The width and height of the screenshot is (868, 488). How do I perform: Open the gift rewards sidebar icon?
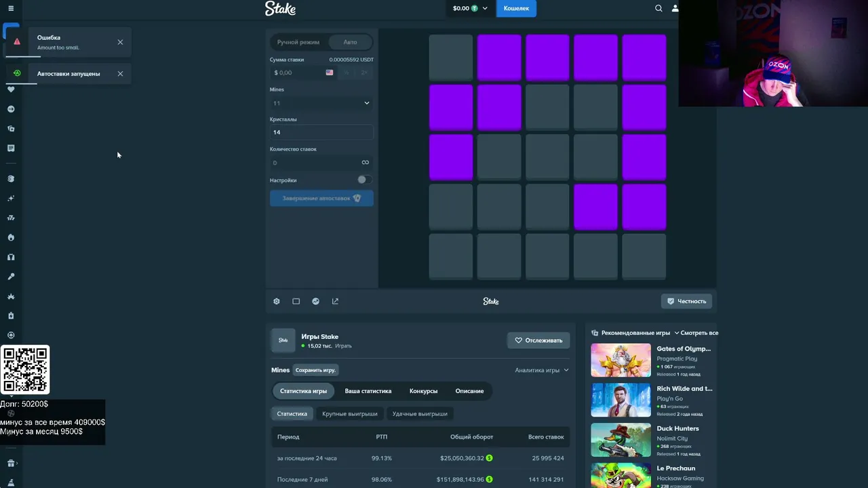(x=11, y=464)
